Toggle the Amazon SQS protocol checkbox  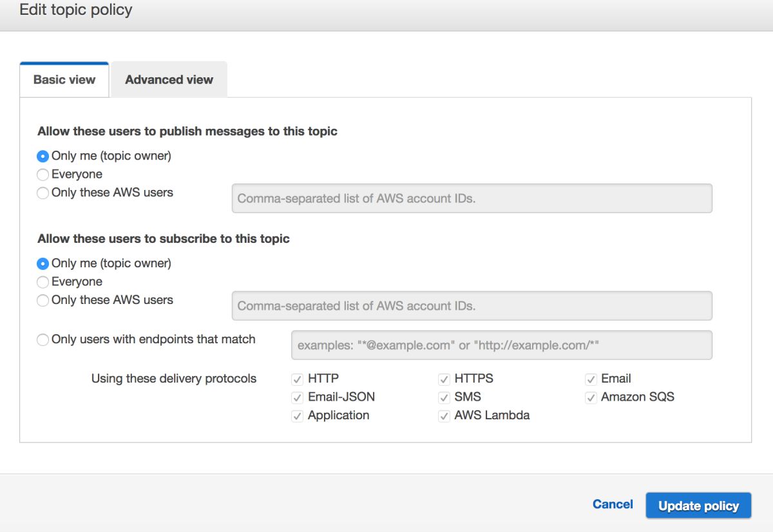[x=591, y=397]
